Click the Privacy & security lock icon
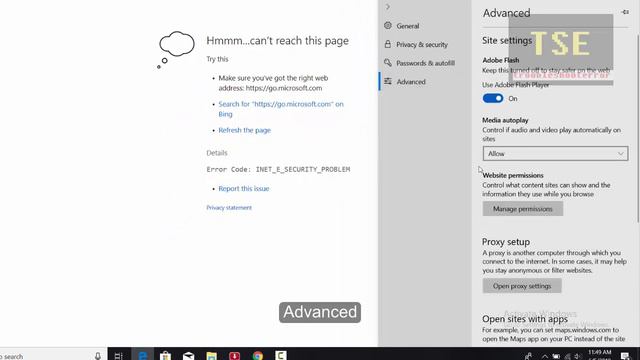 [x=388, y=44]
